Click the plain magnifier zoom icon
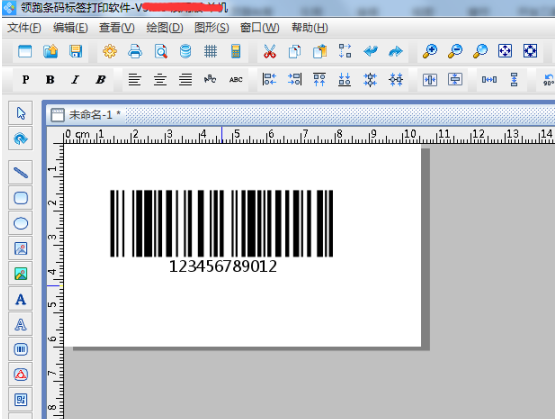Viewport: 558px width, 419px height. click(480, 51)
